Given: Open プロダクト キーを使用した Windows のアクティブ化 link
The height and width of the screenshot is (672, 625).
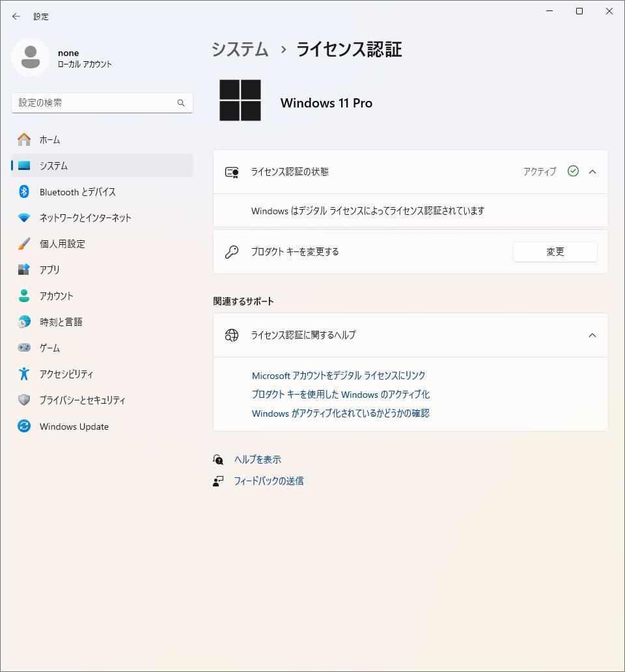Looking at the screenshot, I should (340, 395).
